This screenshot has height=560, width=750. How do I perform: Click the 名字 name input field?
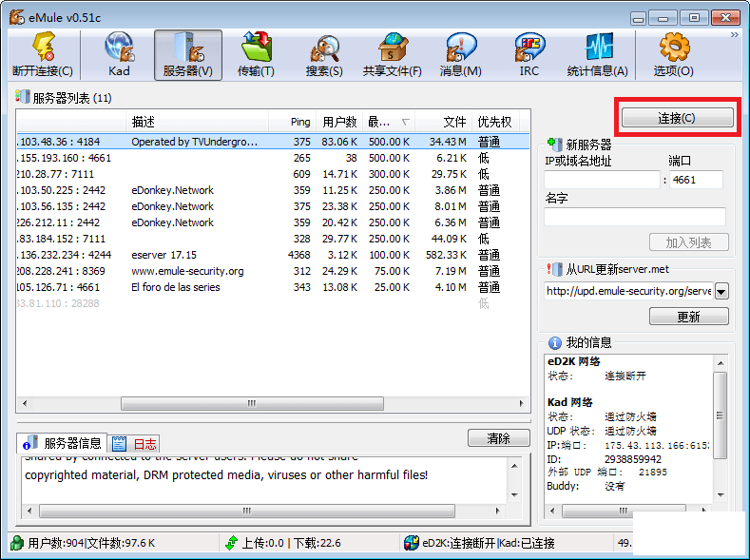tap(635, 217)
